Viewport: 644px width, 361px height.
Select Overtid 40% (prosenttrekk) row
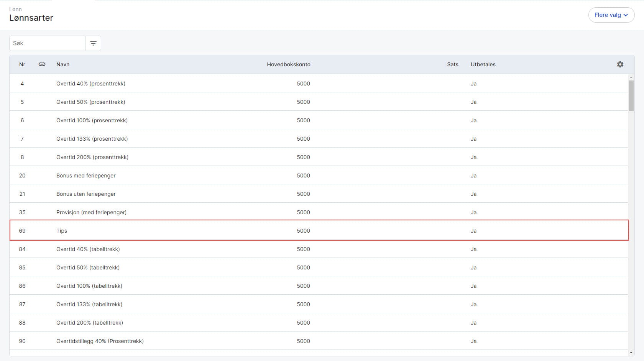(x=91, y=84)
